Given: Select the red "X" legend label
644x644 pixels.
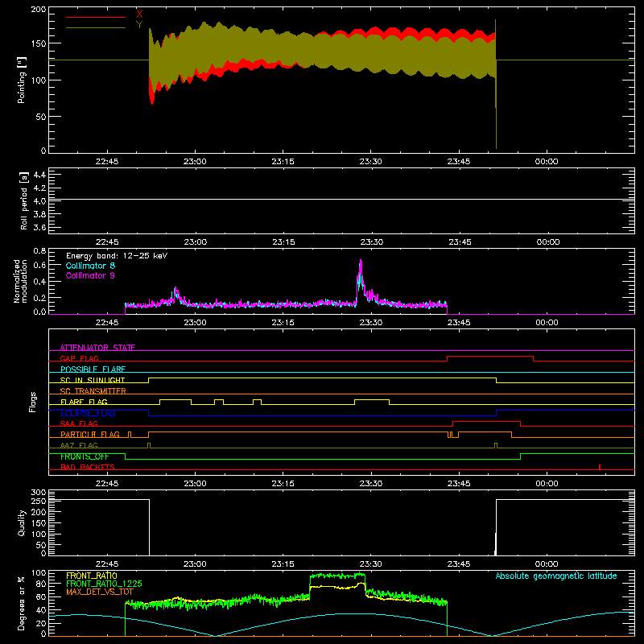Looking at the screenshot, I should pyautogui.click(x=139, y=14).
